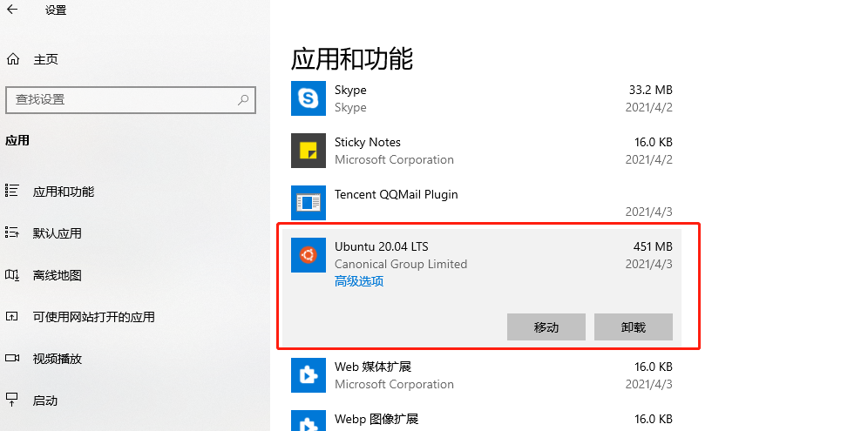Click the Tencent QQMail Plugin icon
Screen dimensions: 868x431
(309, 203)
